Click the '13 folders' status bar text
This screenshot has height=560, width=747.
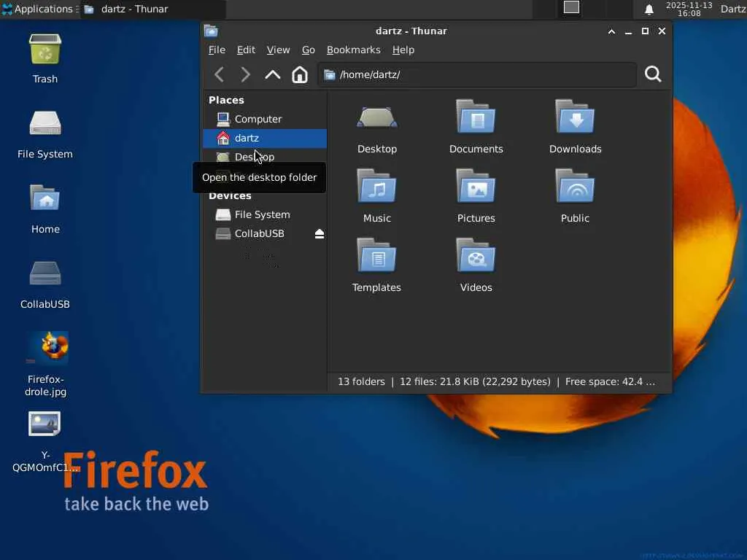coord(361,382)
